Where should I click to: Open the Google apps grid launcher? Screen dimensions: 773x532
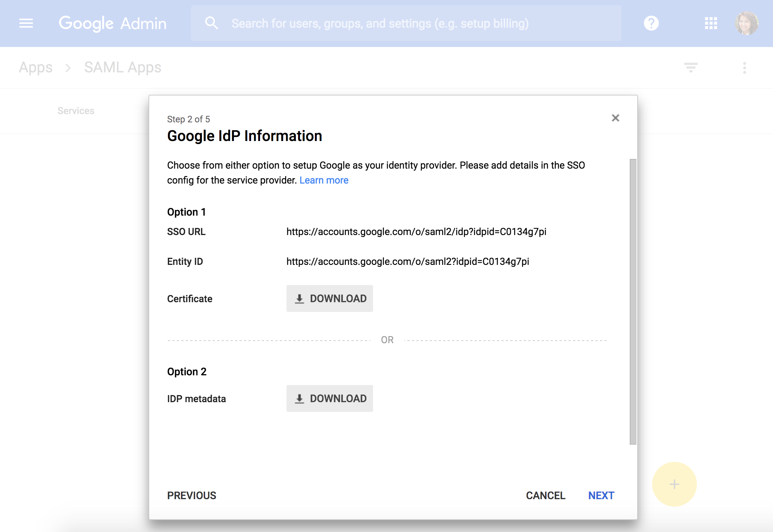[711, 24]
